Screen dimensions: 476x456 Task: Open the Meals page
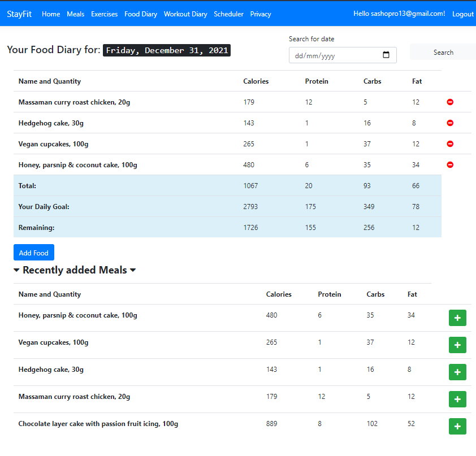76,14
